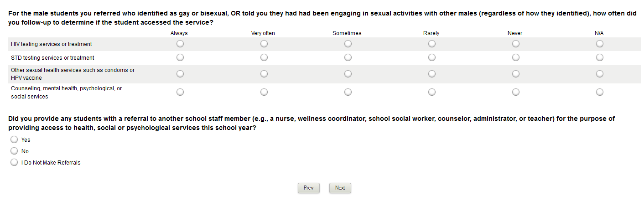The width and height of the screenshot is (644, 222).
Task: Go to the next survey page
Action: tap(340, 188)
